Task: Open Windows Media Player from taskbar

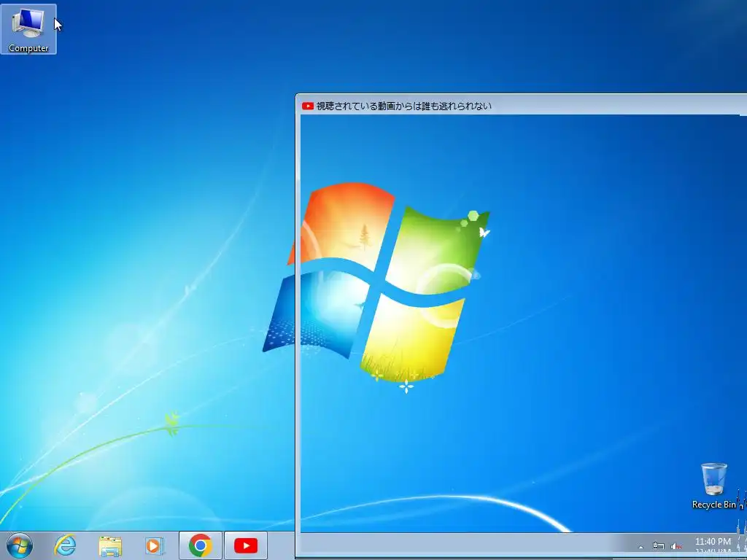Action: click(155, 545)
